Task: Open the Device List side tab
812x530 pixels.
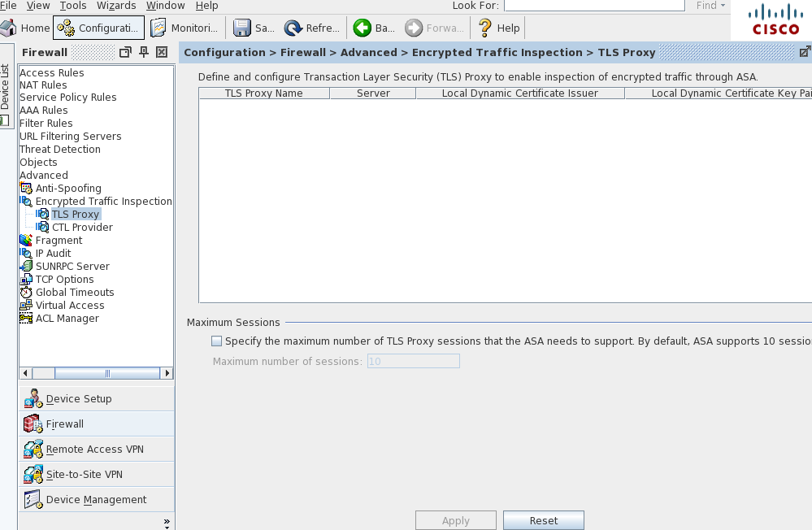Action: 7,86
